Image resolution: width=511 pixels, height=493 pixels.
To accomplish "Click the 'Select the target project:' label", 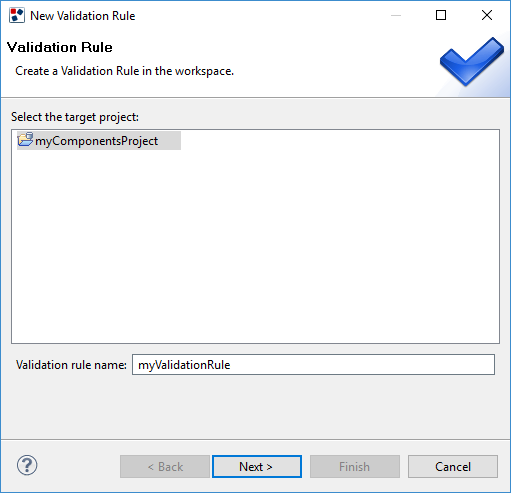I will click(75, 117).
